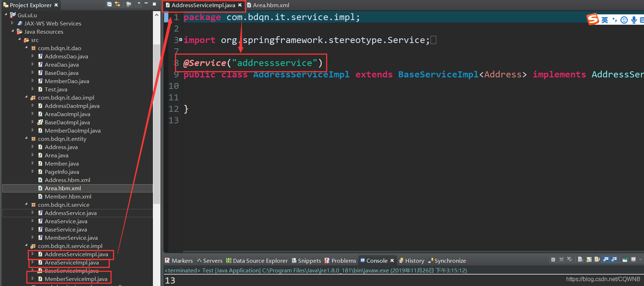Screen dimensions: 644x286
Task: Open the Servers view tab
Action: (x=210, y=261)
